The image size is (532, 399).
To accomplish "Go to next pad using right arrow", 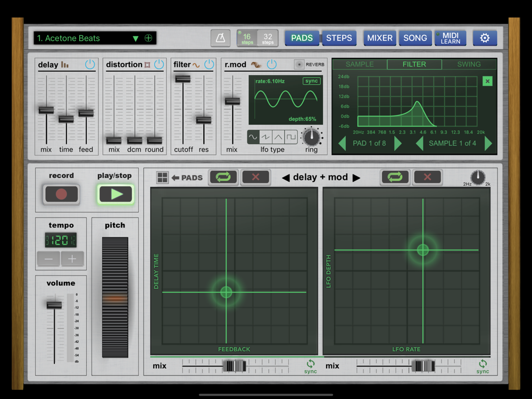I will click(x=397, y=143).
